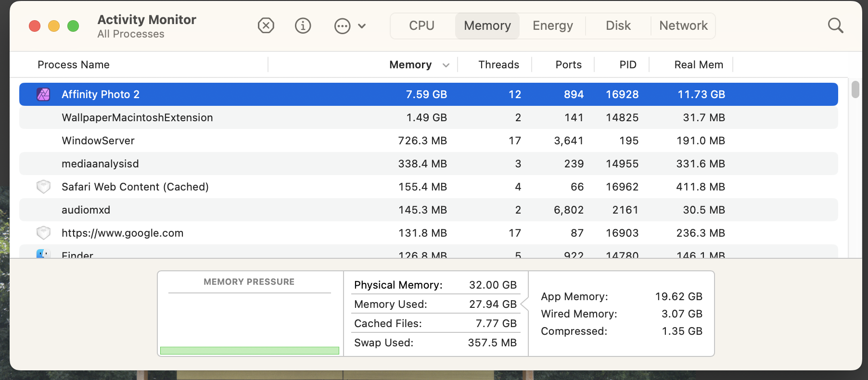868x380 pixels.
Task: Click the 411.8 MB real memory value
Action: 701,187
